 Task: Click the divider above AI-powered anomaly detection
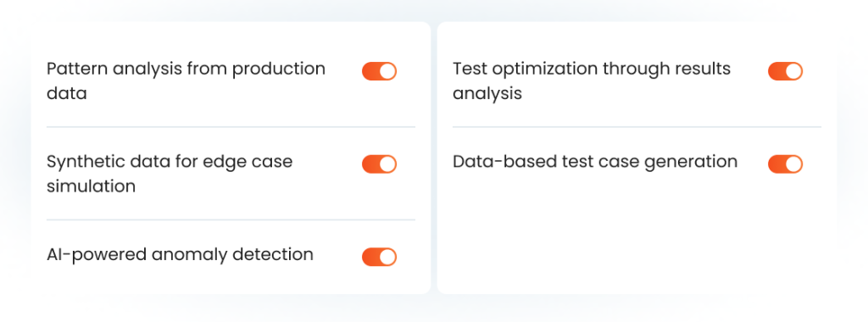tap(231, 219)
